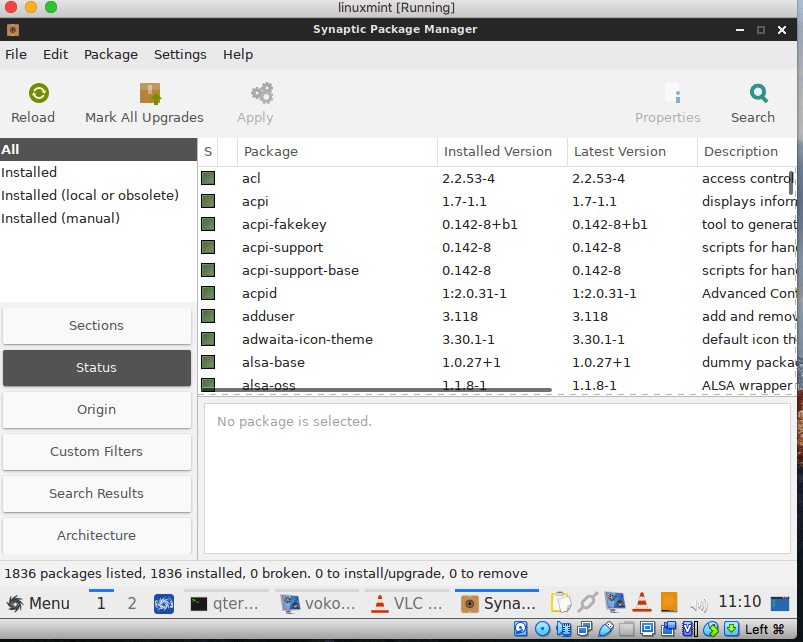Switch to vokoscreen taskbar entry
Viewport: 803px width, 642px height.
point(319,604)
